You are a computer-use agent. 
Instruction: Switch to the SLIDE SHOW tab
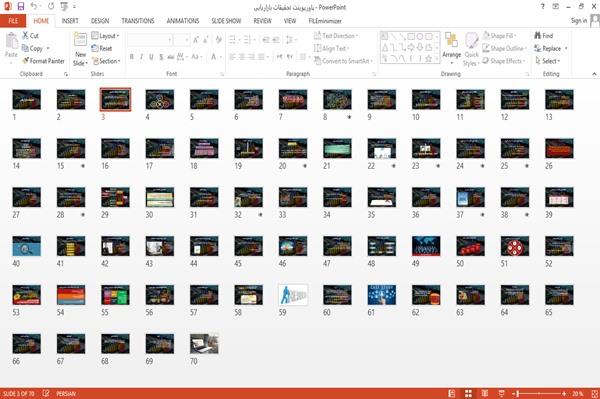coord(226,21)
